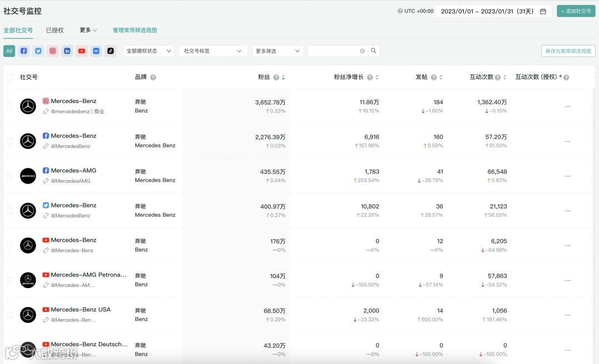Click the UTC timezone help icon
599x364 pixels.
pos(400,11)
